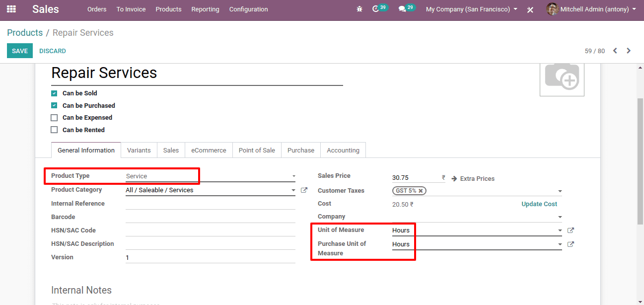Switch to the Variants tab

pyautogui.click(x=139, y=151)
